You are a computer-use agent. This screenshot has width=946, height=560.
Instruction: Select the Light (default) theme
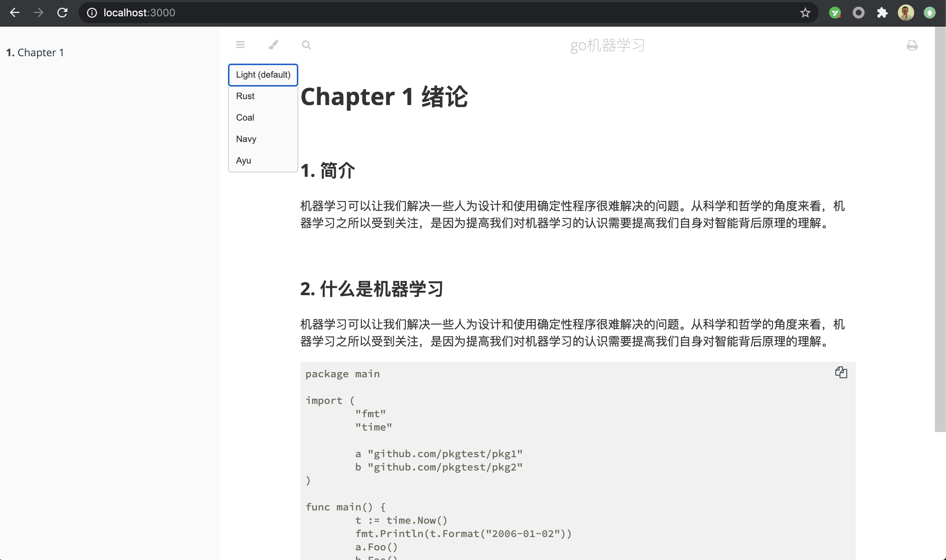263,75
